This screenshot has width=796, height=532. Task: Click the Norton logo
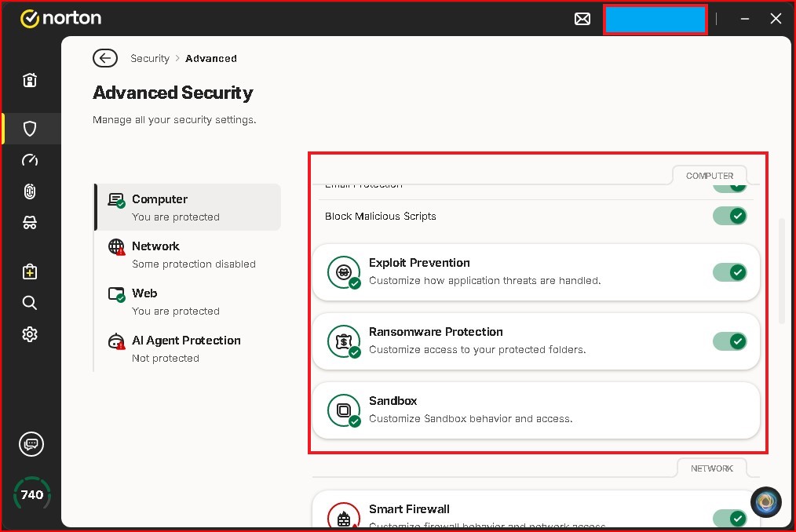click(61, 18)
